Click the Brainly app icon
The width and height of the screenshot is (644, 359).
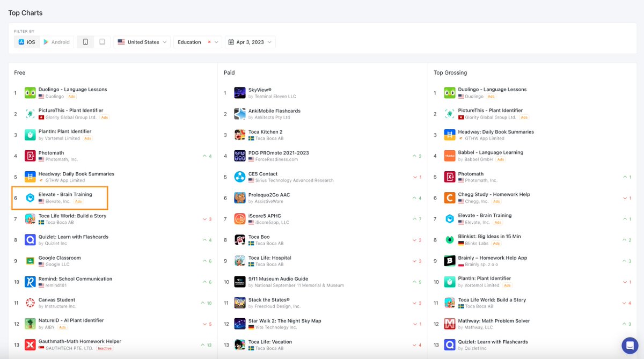pos(450,261)
